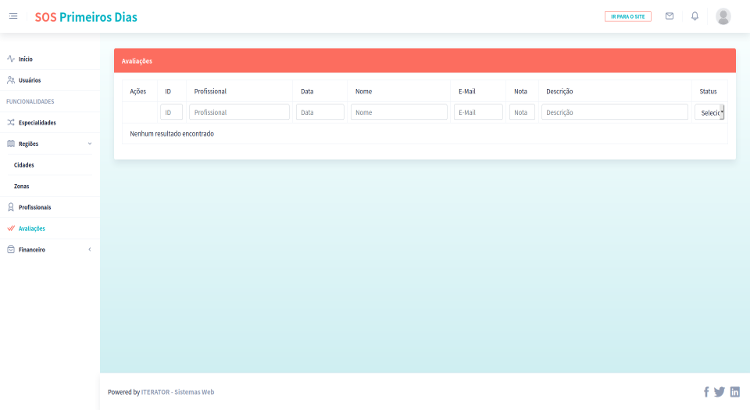Focus the Profissional filter field
The image size is (750, 410).
pyautogui.click(x=239, y=112)
